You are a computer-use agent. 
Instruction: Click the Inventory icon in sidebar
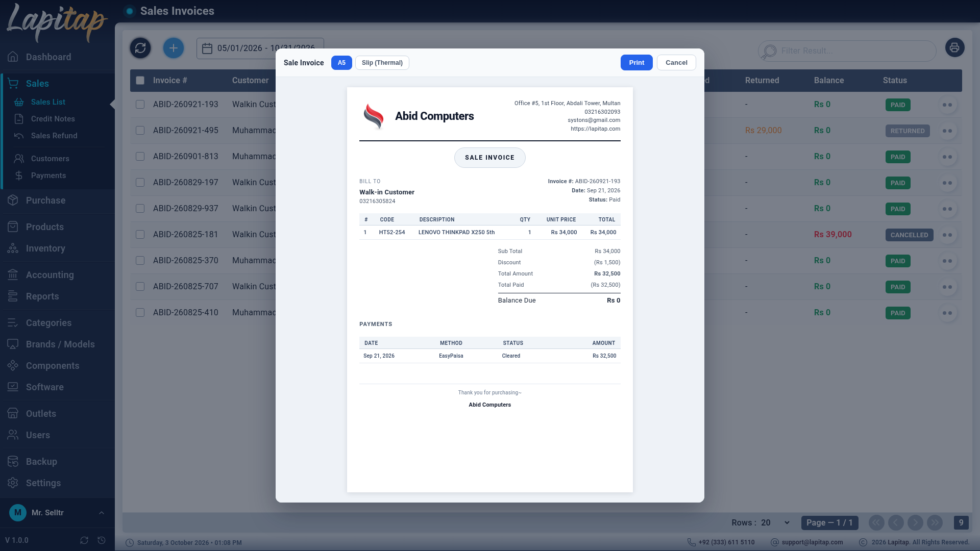pos(13,248)
